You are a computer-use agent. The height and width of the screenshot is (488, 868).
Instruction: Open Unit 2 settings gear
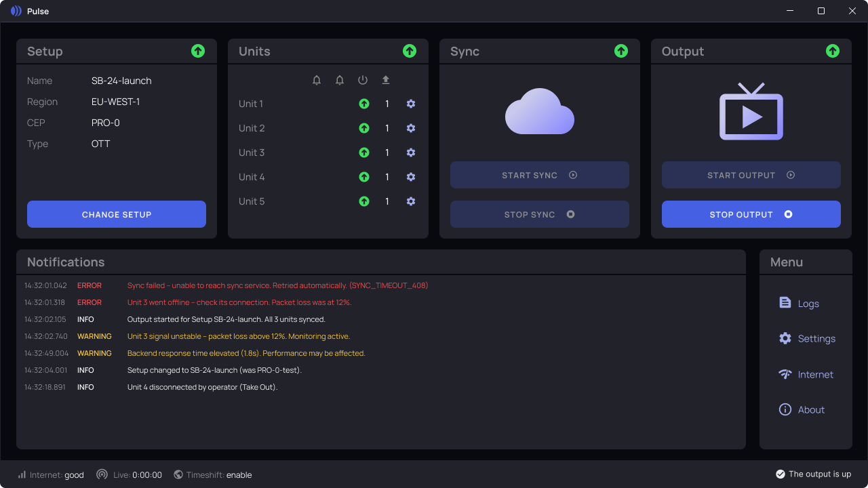tap(411, 128)
